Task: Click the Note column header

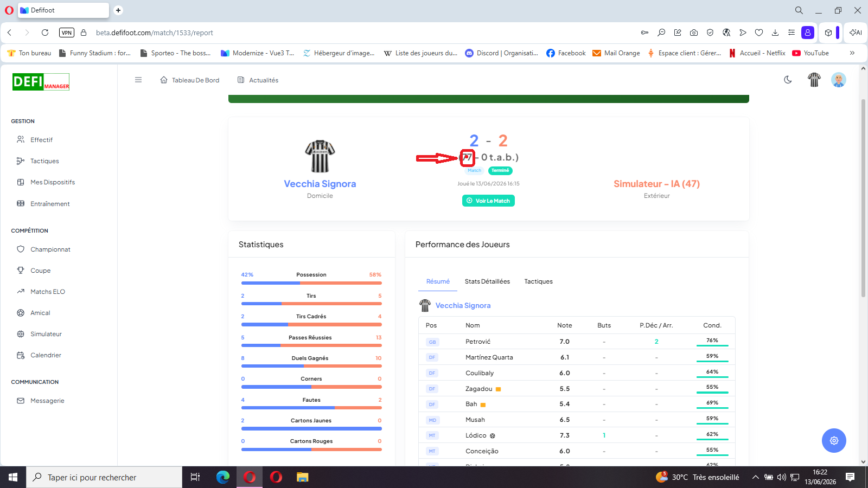Action: pos(564,325)
